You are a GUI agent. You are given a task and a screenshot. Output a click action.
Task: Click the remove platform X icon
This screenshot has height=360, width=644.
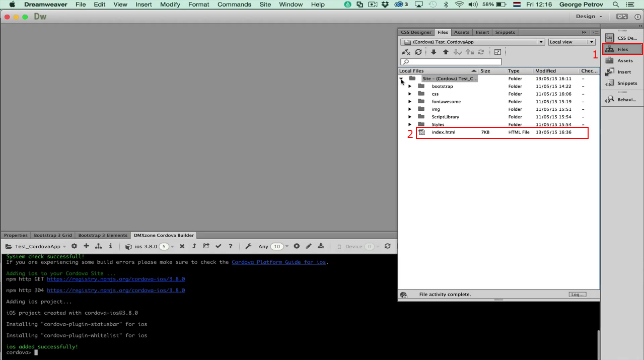click(182, 246)
